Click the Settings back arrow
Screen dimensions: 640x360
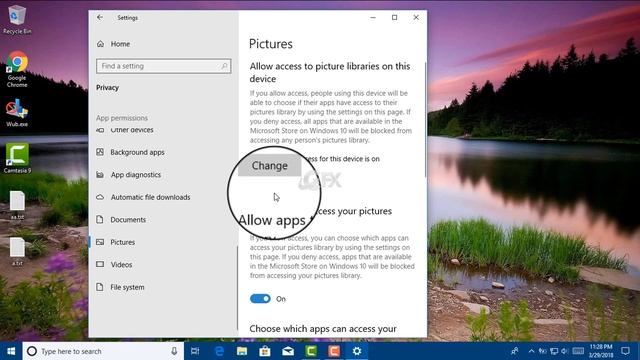[x=100, y=18]
